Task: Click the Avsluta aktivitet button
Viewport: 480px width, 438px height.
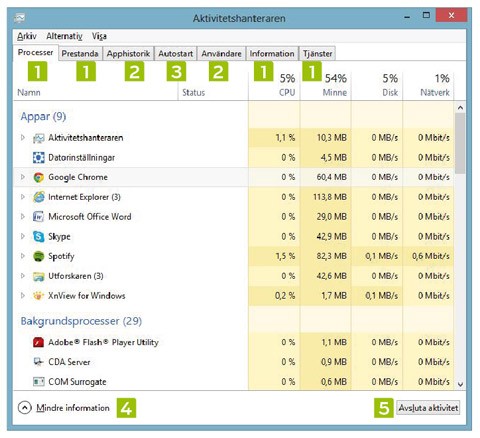Action: click(x=428, y=408)
